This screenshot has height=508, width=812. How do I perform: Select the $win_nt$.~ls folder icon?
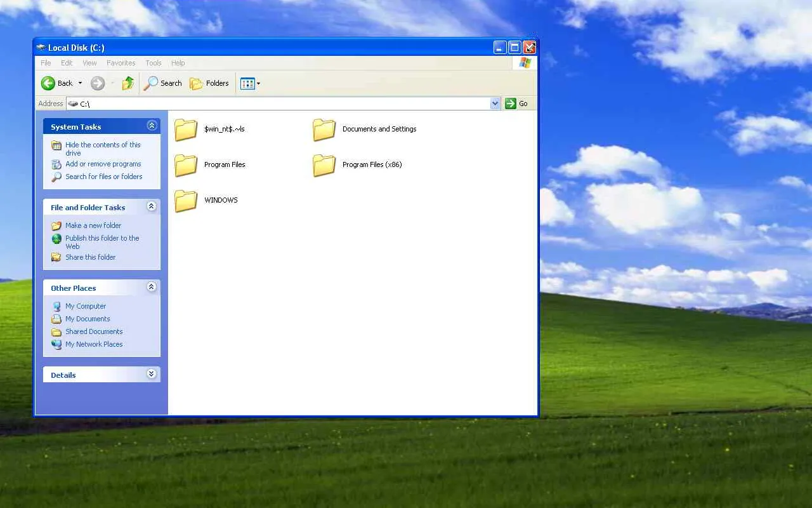[186, 130]
